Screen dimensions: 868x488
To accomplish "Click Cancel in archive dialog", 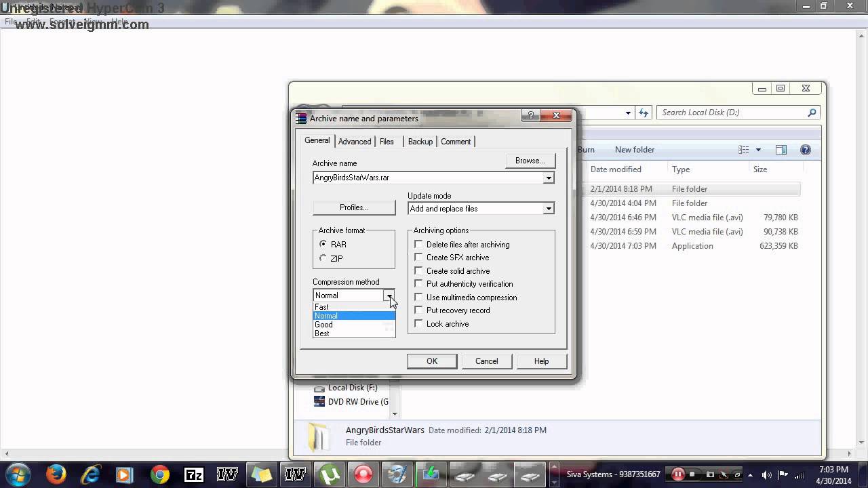I will coord(486,361).
